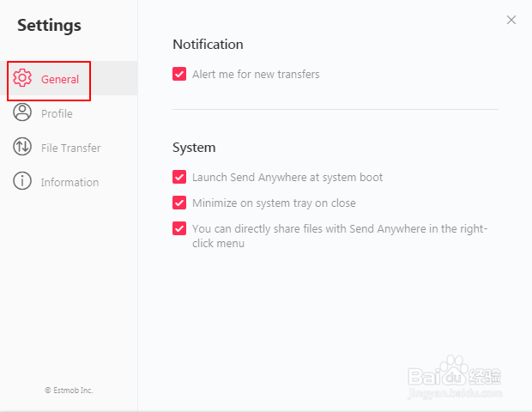This screenshot has width=532, height=412.
Task: Click the System section heading
Action: pyautogui.click(x=194, y=148)
